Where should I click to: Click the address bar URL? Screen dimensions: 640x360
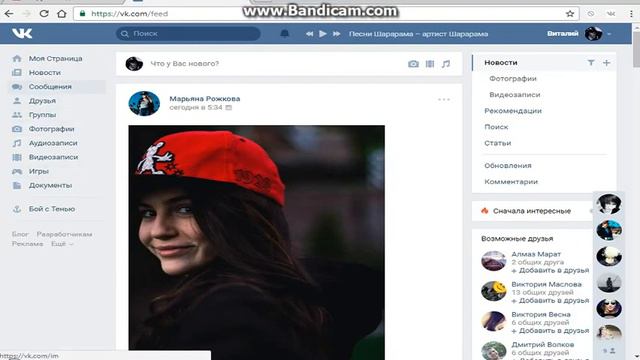point(129,14)
